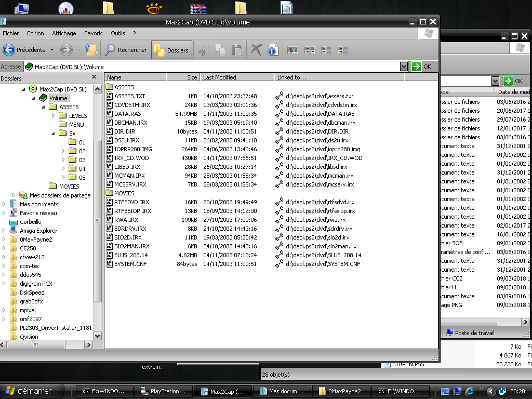
Task: Click Date de modification header in background window
Action: tap(513, 92)
